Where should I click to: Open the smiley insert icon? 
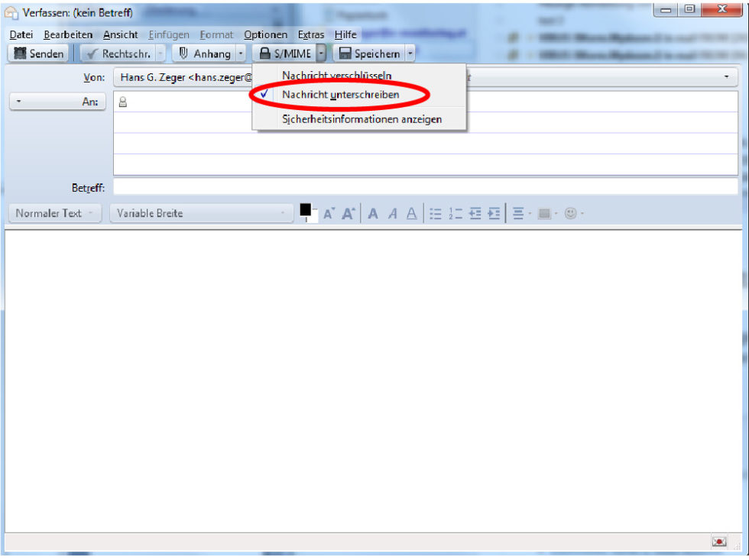click(x=570, y=214)
